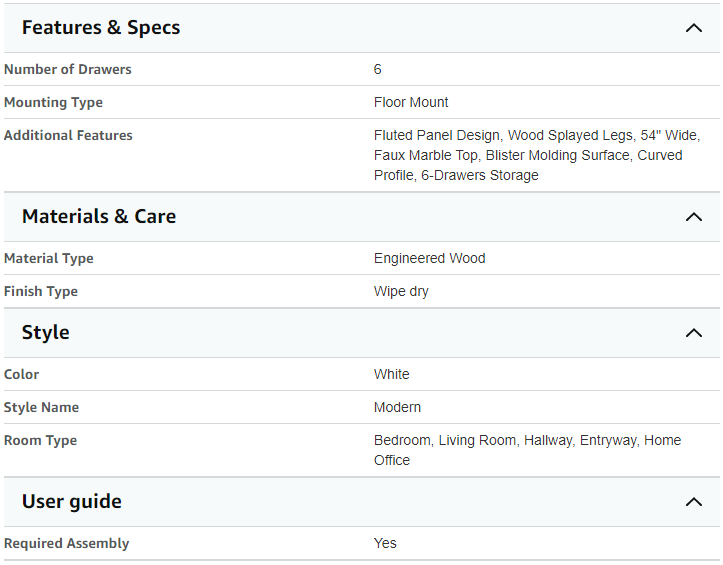Click the Fluted Panel Design features text
This screenshot has height=565, width=723.
coord(537,155)
